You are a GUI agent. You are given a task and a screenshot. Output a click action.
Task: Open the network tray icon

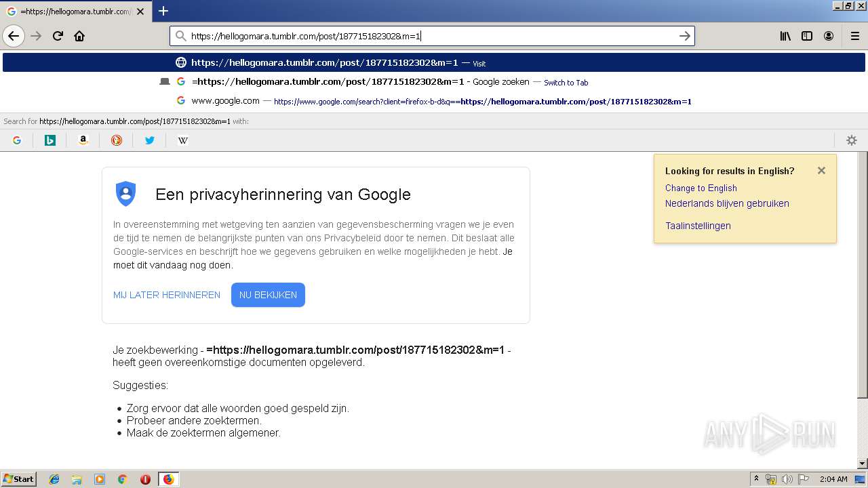coord(771,479)
